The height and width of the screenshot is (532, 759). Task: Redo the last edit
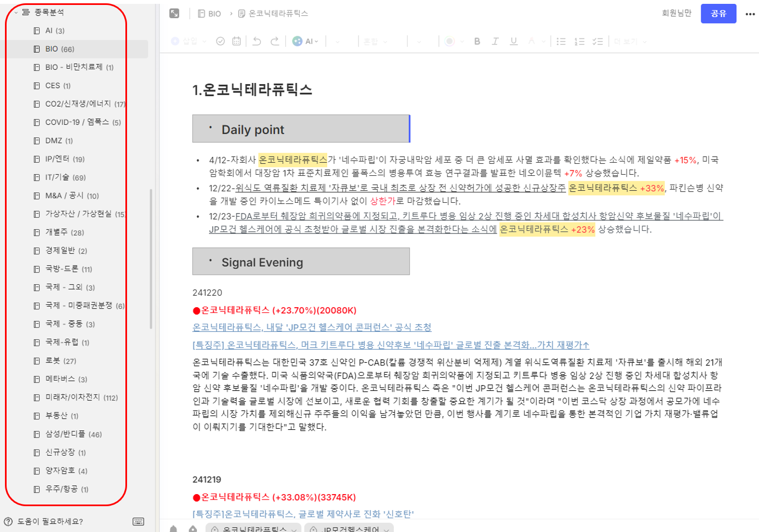(275, 41)
